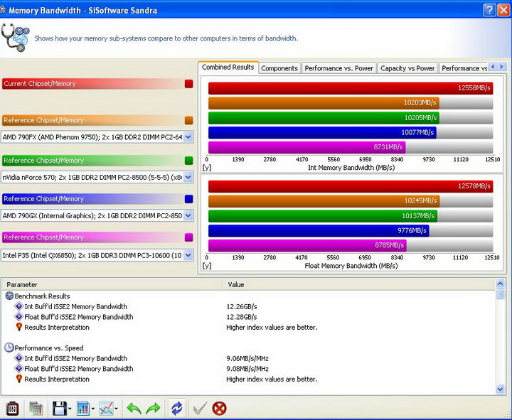
Task: Click the red Current Chipset color swatch
Action: [188, 84]
